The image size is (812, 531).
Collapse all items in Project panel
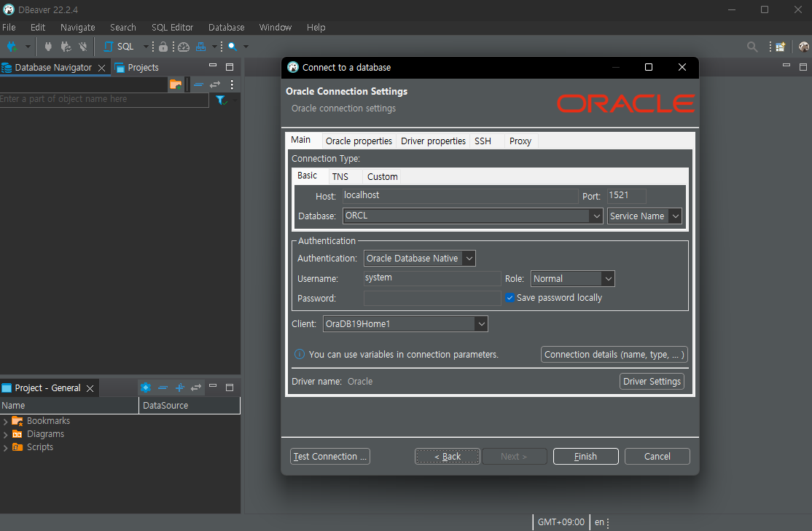163,388
